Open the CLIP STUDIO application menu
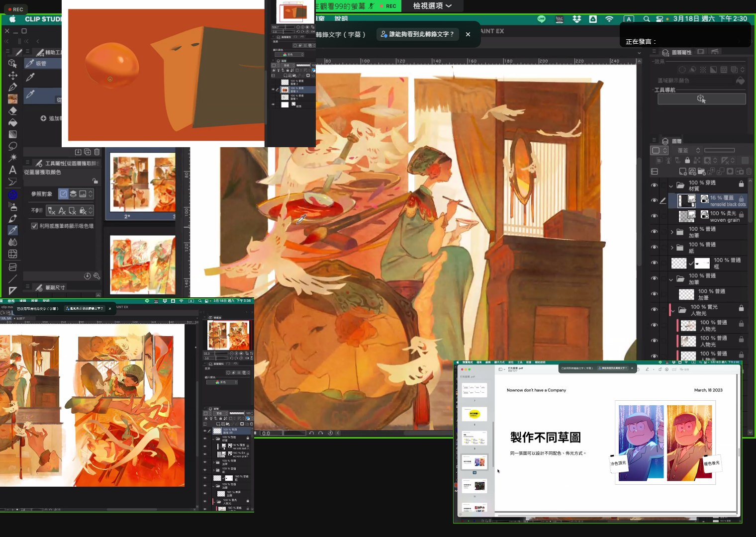 point(43,19)
